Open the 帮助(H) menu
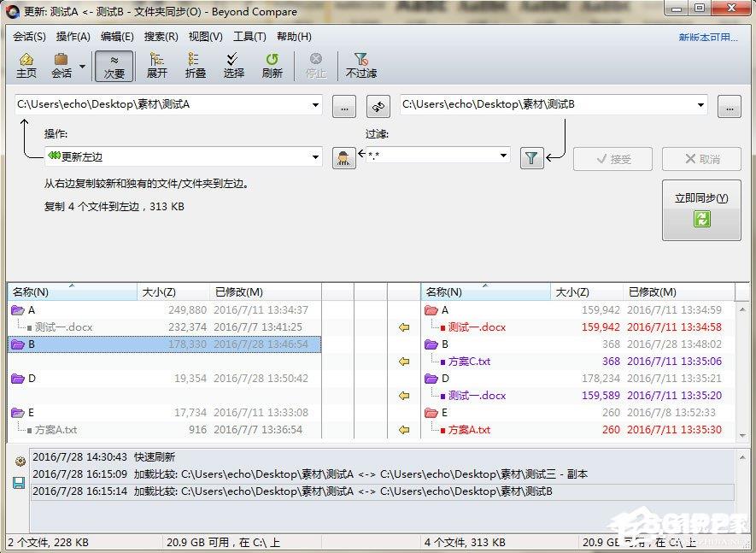Image resolution: width=756 pixels, height=553 pixels. tap(294, 37)
